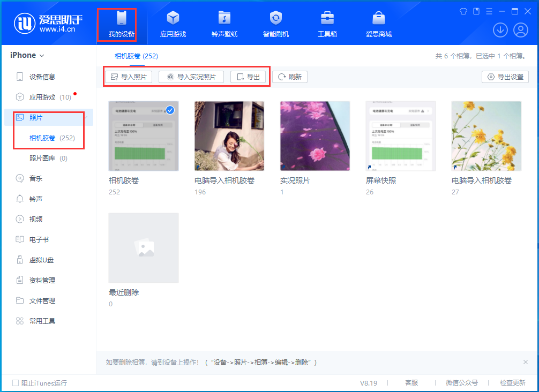The image size is (539, 392).
Task: Open the download manager circle icon
Action: 500,30
